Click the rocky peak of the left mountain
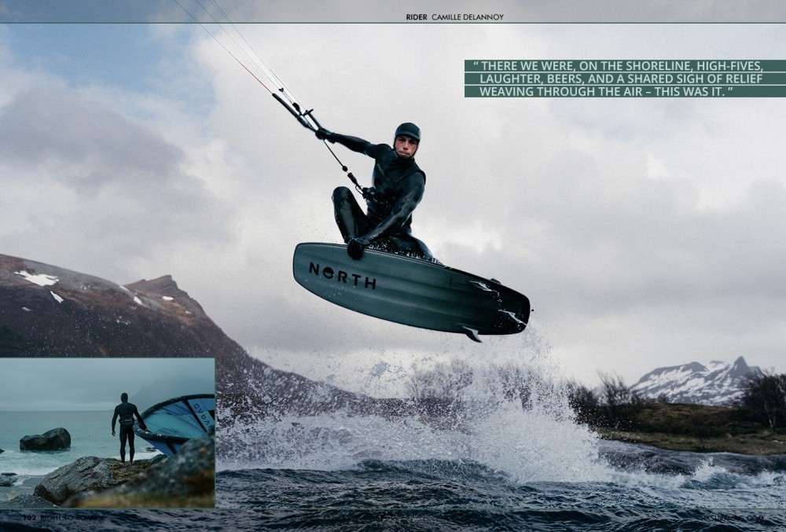 pyautogui.click(x=153, y=284)
